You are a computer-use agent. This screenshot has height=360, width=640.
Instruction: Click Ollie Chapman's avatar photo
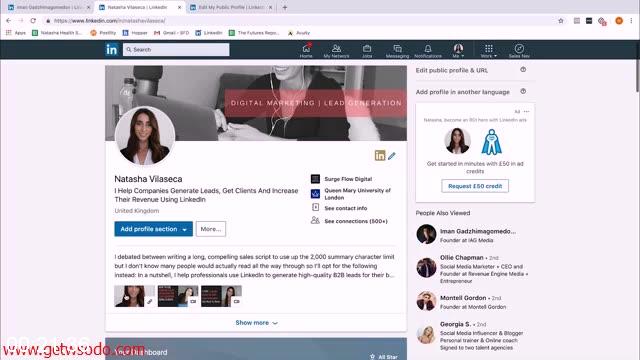pyautogui.click(x=427, y=268)
